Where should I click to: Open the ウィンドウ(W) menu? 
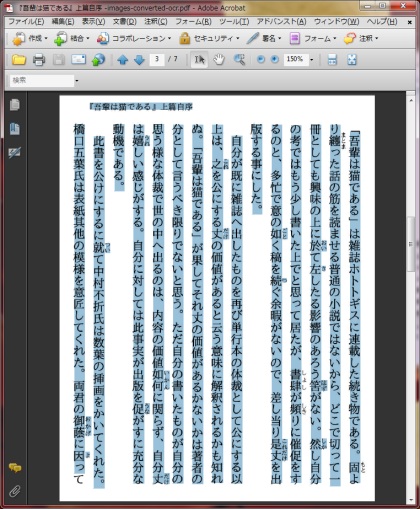[336, 22]
